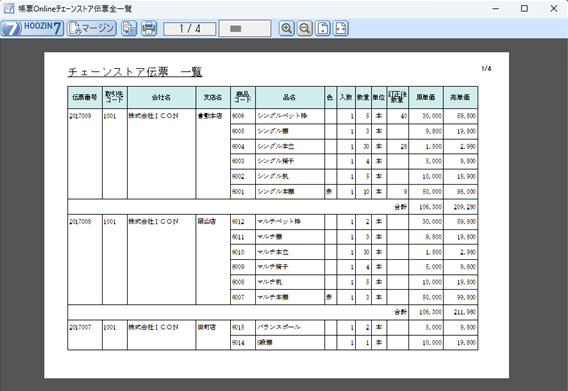Click the 品名 column header
This screenshot has width=568, height=391.
click(289, 97)
